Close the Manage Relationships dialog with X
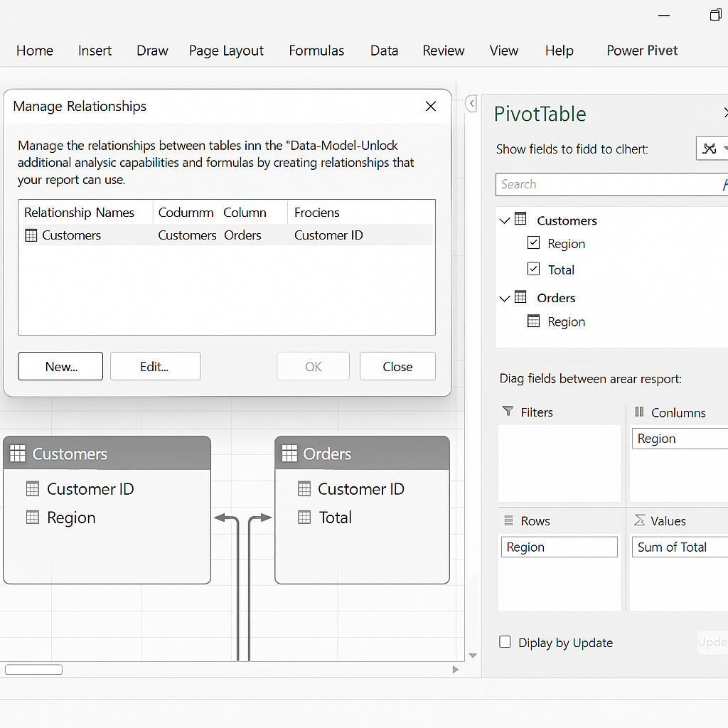 431,107
